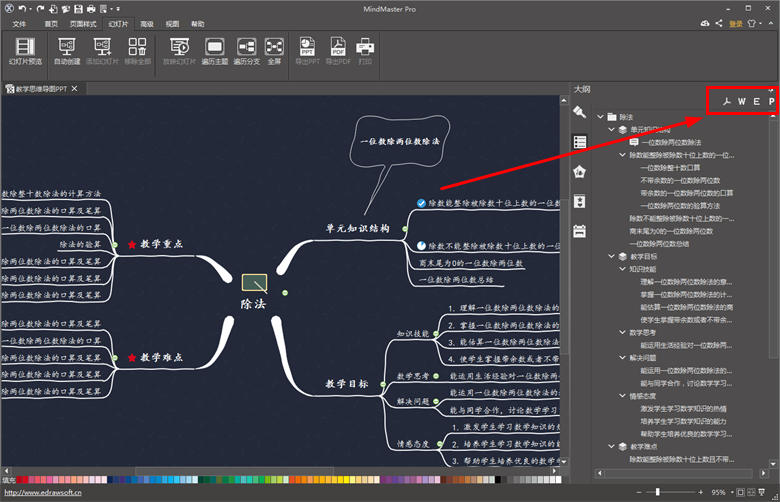The width and height of the screenshot is (780, 502).
Task: Enter 全屏 fullscreen mode
Action: pyautogui.click(x=274, y=51)
